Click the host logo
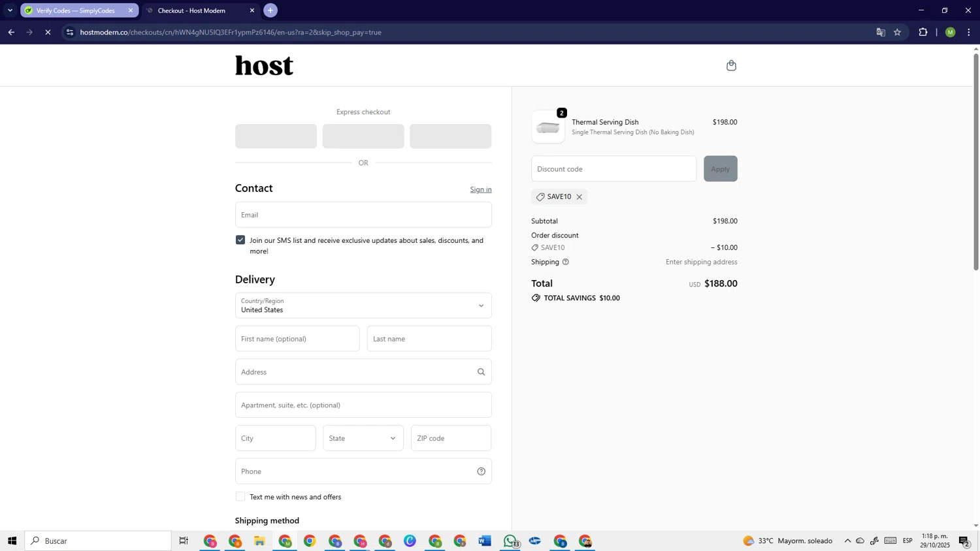Viewport: 980px width, 551px height. click(x=264, y=65)
